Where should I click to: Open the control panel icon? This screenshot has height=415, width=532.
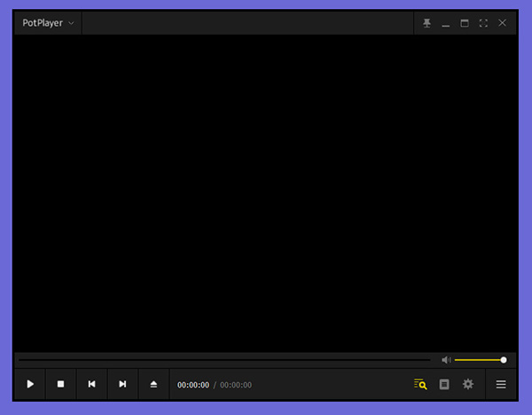pyautogui.click(x=444, y=384)
